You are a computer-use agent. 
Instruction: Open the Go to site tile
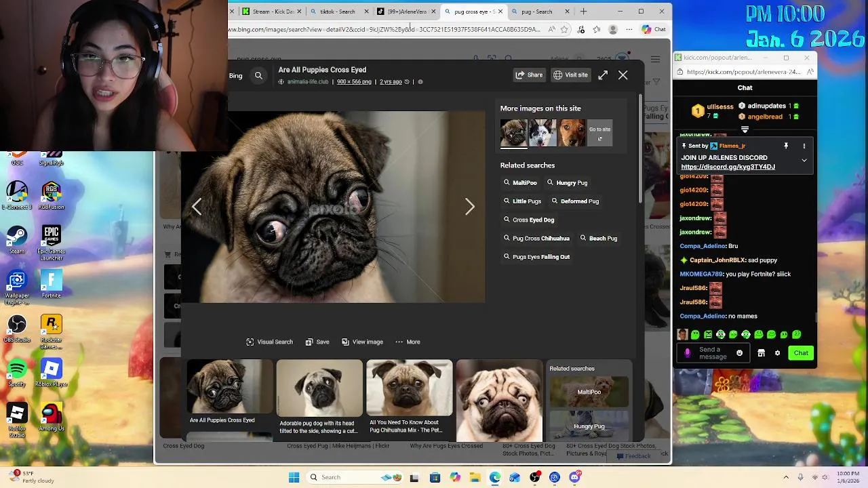coord(599,133)
